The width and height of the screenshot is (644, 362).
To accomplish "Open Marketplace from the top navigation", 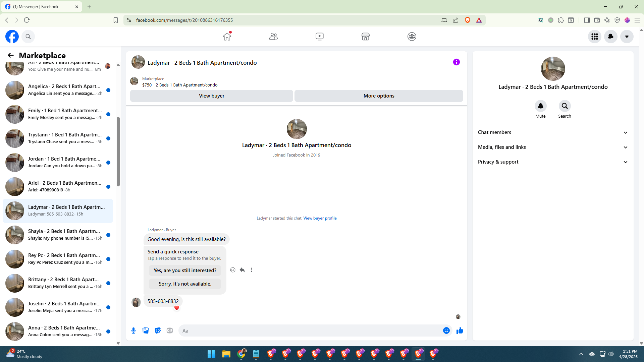I will (x=365, y=37).
